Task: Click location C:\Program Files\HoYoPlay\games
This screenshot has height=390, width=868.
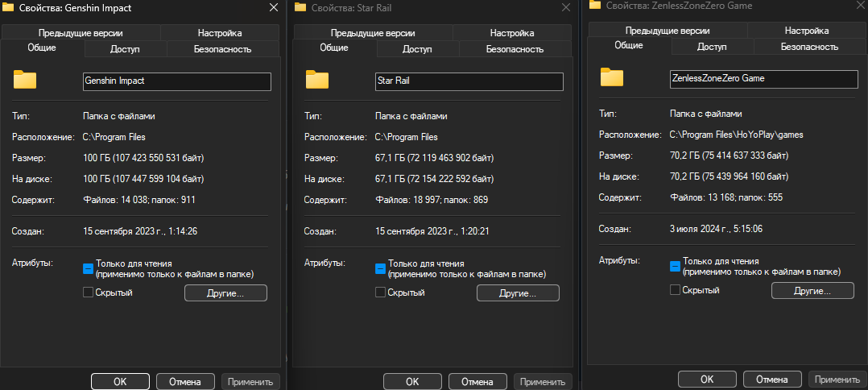Action: (736, 135)
